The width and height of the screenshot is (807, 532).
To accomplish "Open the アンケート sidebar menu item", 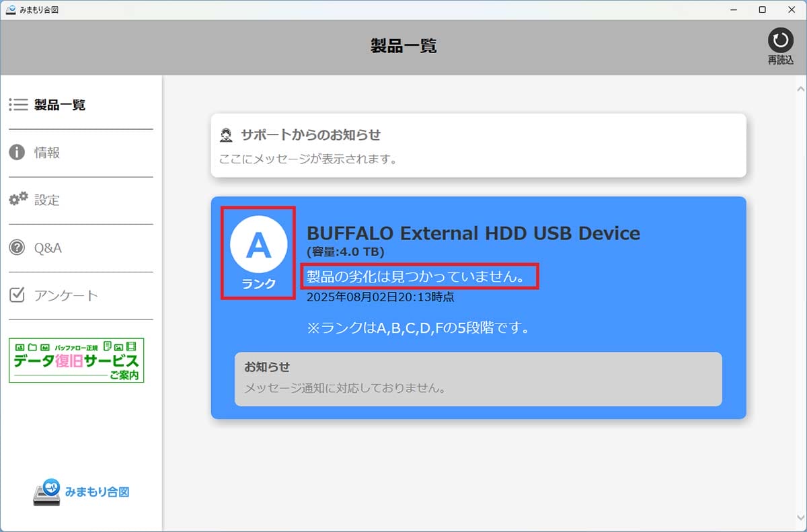I will (x=81, y=295).
